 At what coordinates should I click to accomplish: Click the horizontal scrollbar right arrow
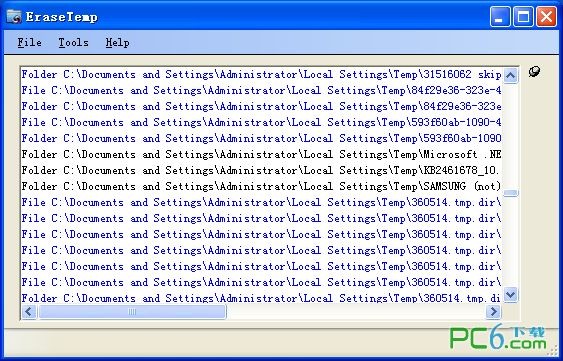[x=493, y=311]
